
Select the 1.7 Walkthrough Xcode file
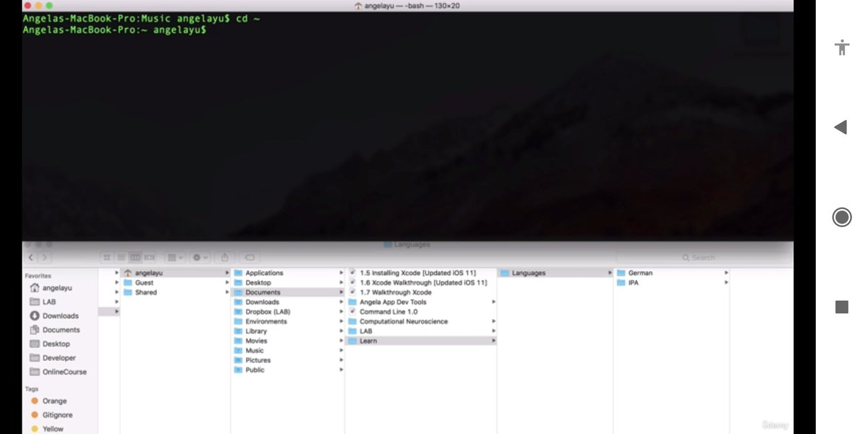[x=422, y=292]
